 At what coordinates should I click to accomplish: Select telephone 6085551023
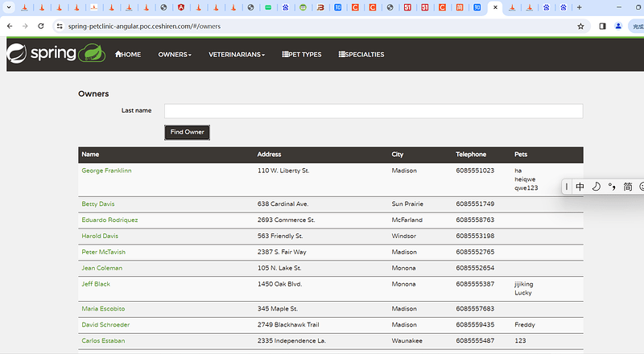[475, 171]
